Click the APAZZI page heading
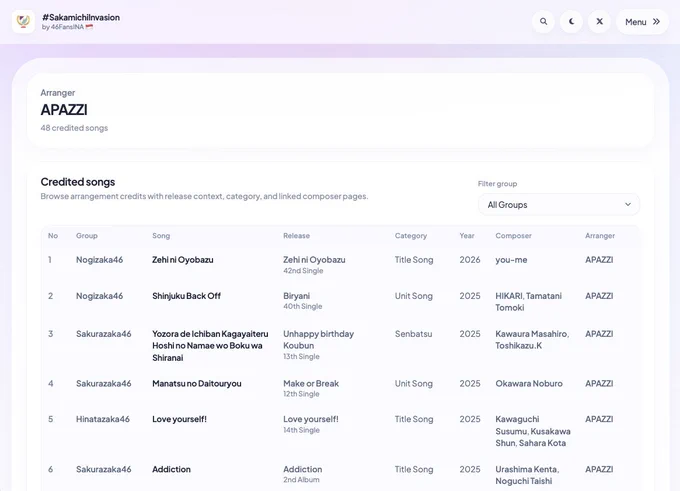The height and width of the screenshot is (491, 680). click(64, 110)
